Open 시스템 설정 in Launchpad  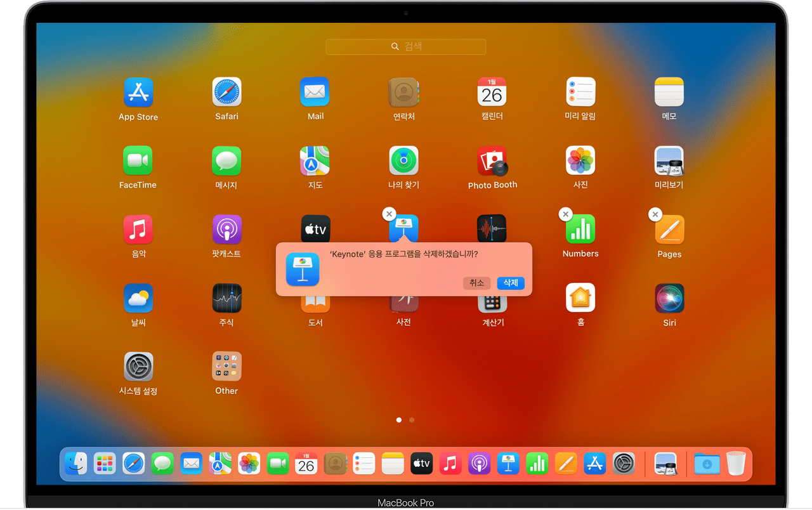138,367
